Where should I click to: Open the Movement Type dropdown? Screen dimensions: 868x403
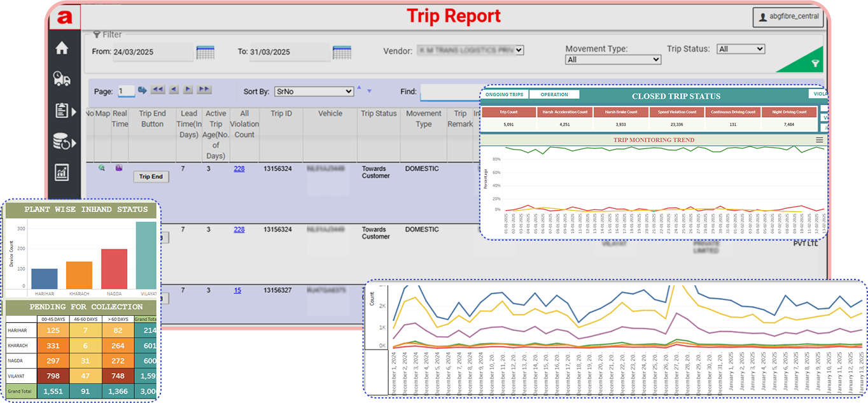[613, 59]
